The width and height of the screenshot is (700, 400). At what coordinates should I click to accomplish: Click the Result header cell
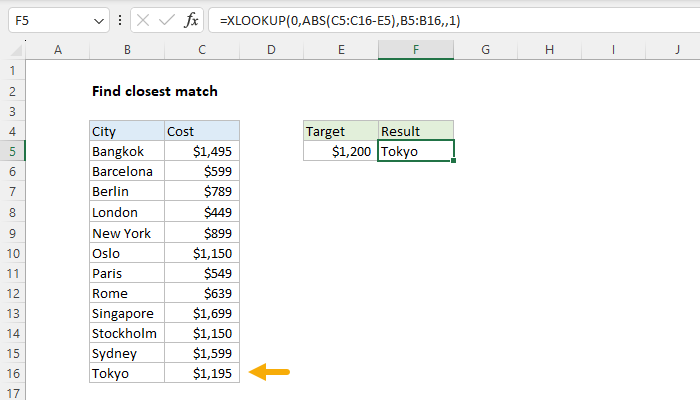coord(416,131)
